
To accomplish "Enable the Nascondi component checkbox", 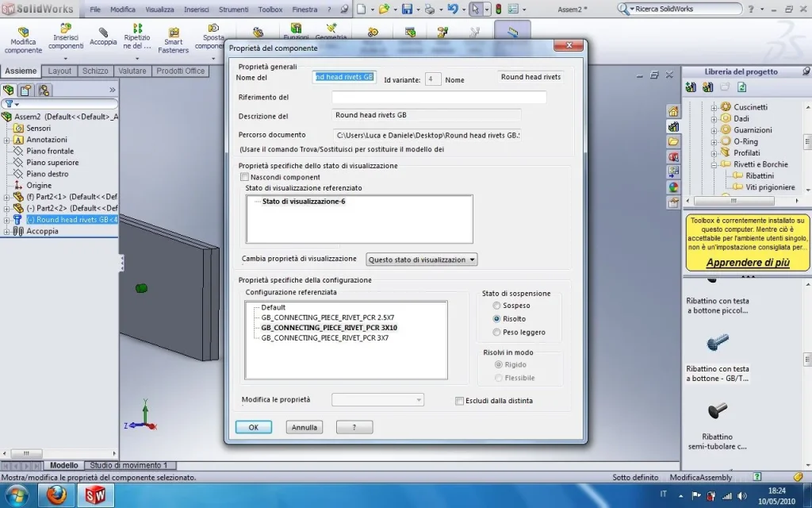I will pos(244,177).
